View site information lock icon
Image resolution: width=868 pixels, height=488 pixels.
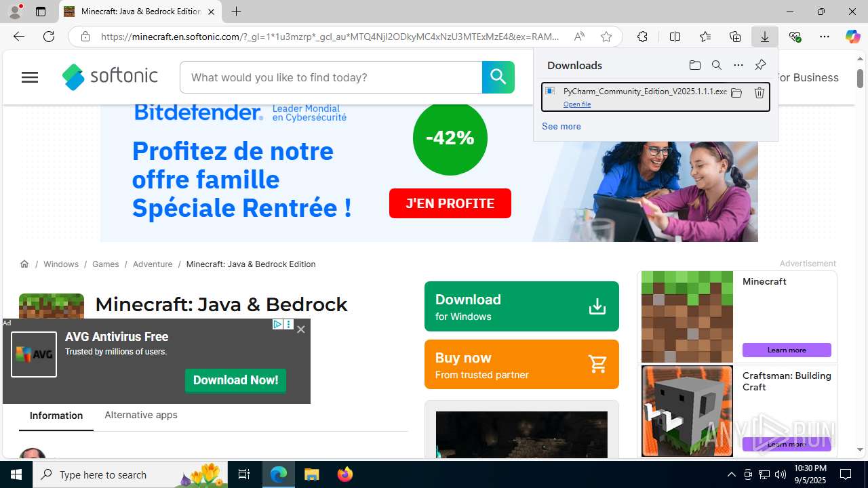click(85, 37)
